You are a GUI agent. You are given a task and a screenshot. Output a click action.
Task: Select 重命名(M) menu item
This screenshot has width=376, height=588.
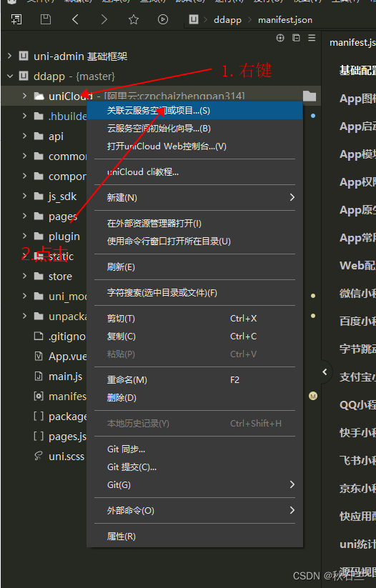coord(194,380)
